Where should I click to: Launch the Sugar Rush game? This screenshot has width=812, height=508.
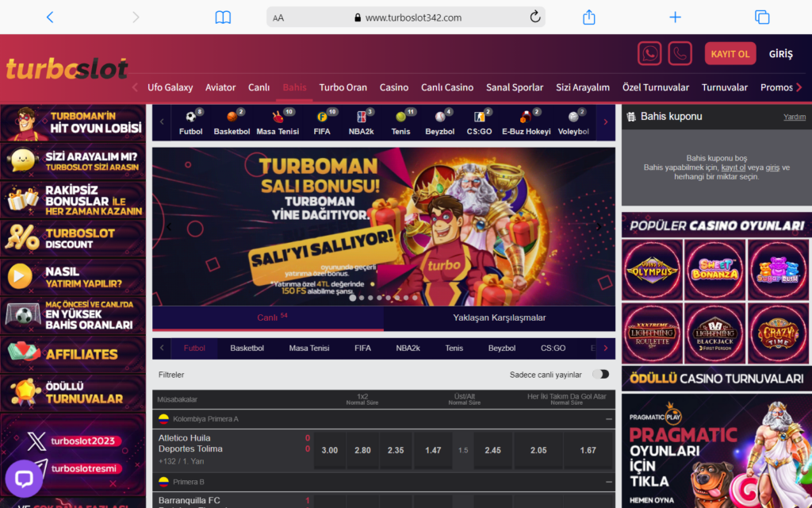[x=778, y=270]
